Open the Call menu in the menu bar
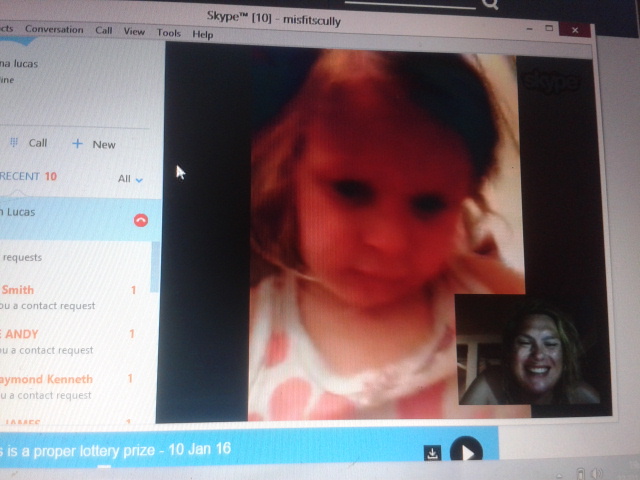The image size is (640, 480). pos(104,30)
